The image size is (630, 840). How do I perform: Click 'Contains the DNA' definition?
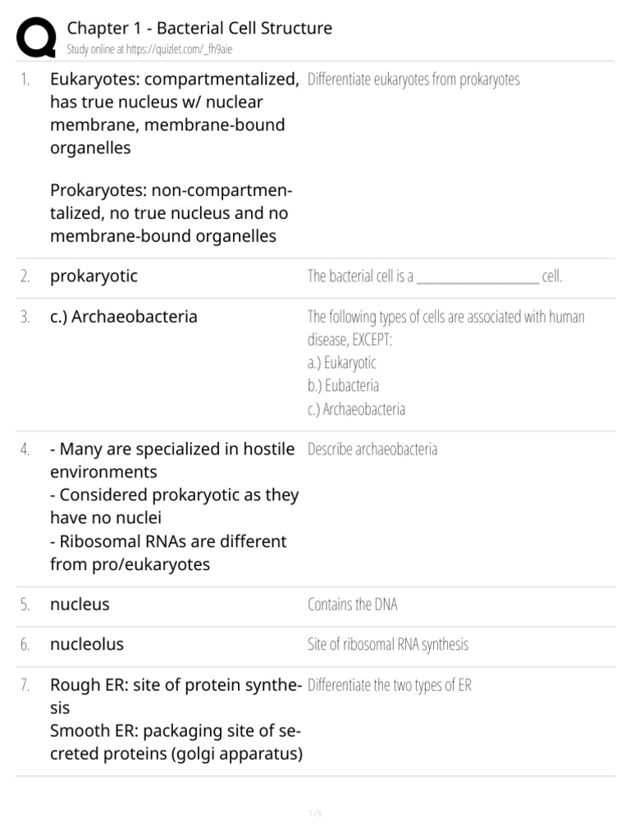352,605
